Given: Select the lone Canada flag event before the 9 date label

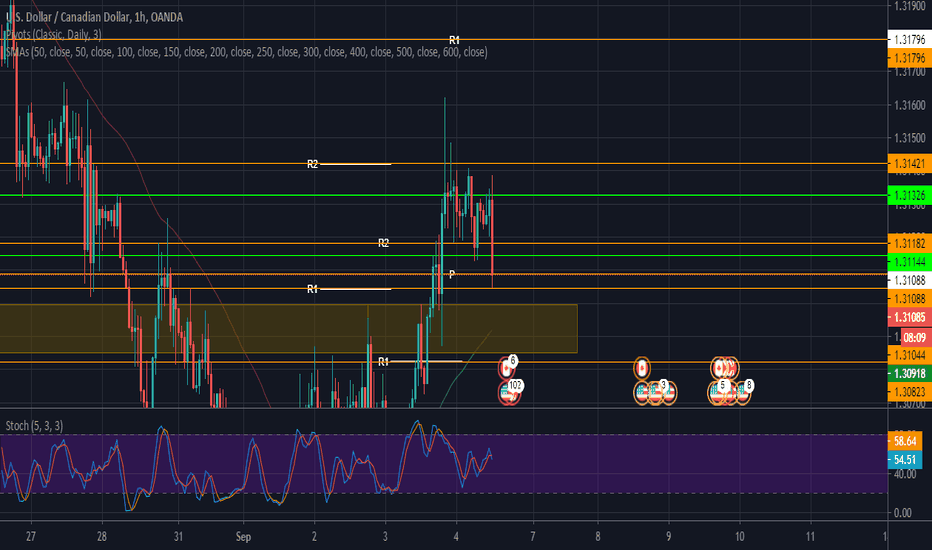Looking at the screenshot, I should [x=641, y=369].
